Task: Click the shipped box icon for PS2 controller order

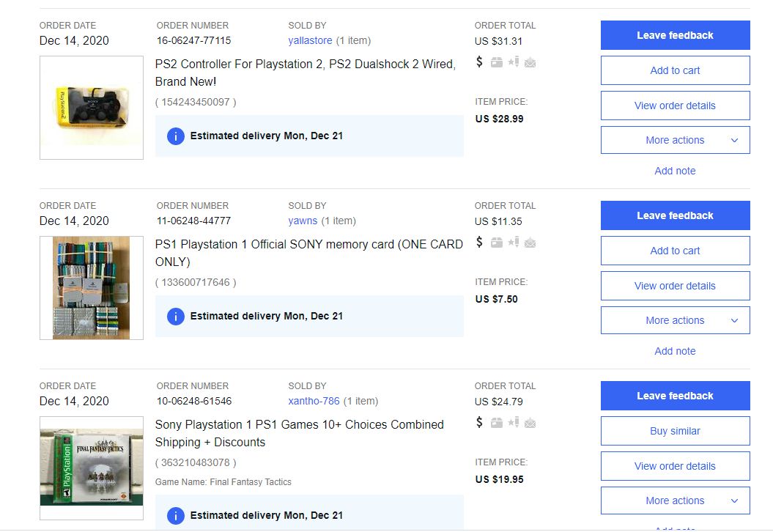Action: [497, 62]
